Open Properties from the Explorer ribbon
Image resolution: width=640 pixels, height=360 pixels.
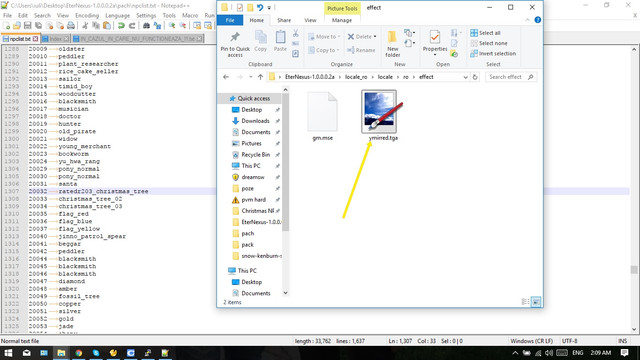[435, 41]
